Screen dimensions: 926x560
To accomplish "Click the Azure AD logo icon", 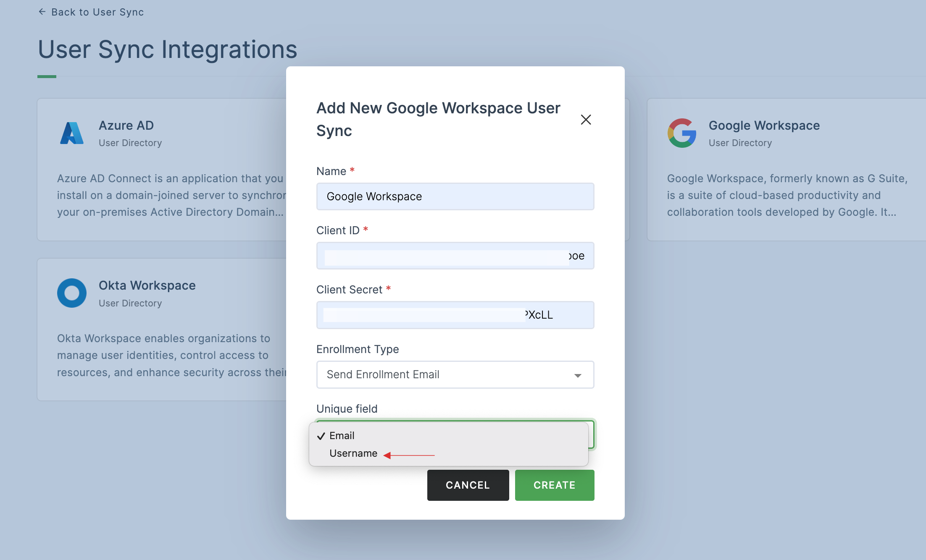I will pos(72,133).
